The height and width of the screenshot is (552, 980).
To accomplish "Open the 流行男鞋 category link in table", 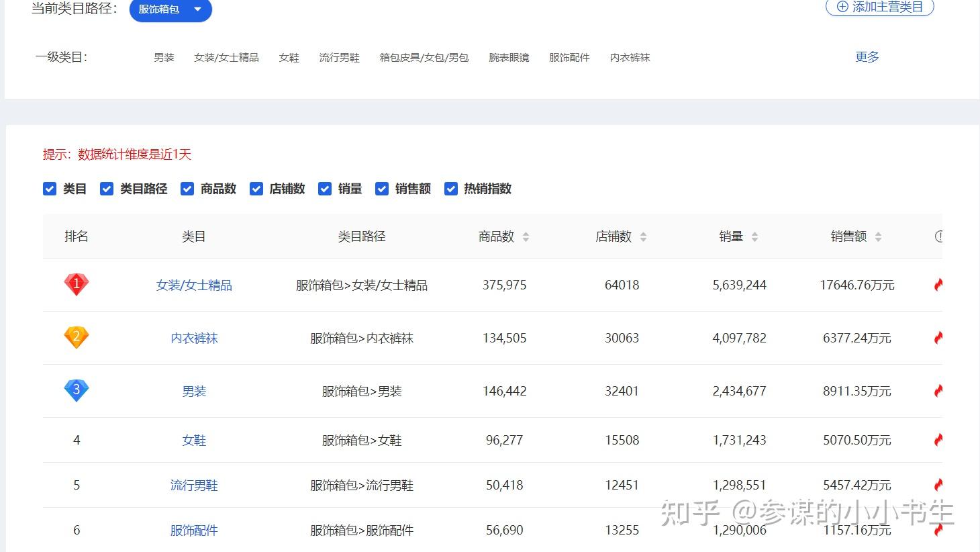I will [194, 486].
